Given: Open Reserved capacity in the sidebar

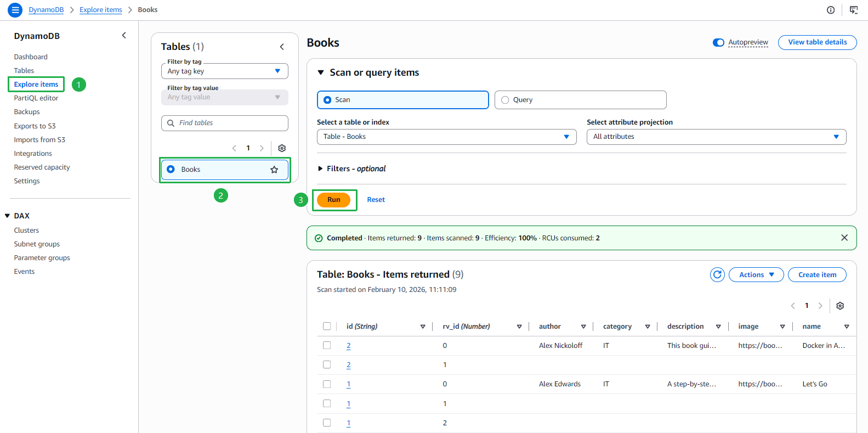Looking at the screenshot, I should click(42, 167).
